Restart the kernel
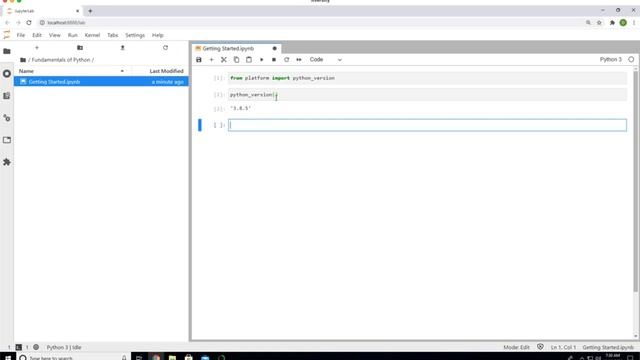 point(287,60)
